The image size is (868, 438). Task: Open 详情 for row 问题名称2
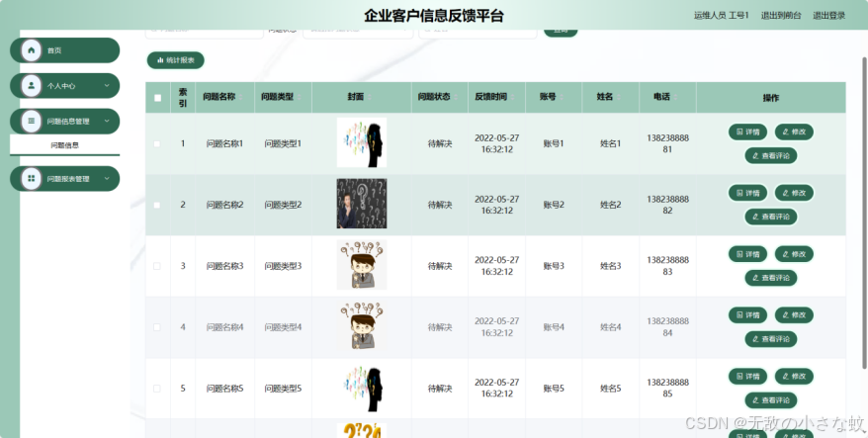747,193
